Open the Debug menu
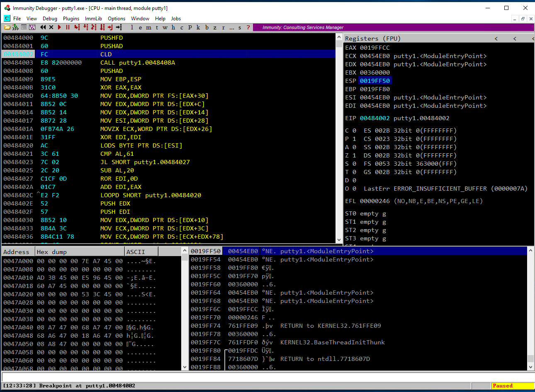Screen dimensions: 535x392 point(50,19)
